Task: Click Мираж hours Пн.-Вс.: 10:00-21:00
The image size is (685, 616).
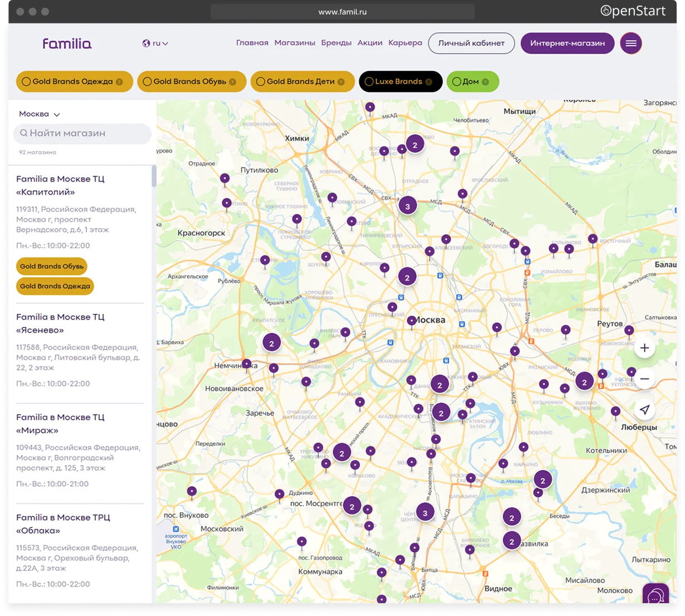Action: tap(52, 484)
